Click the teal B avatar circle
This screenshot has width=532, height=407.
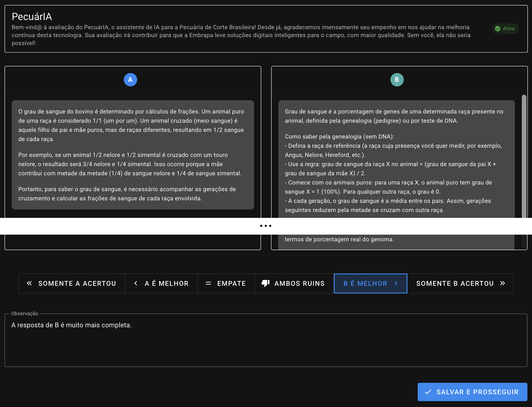(397, 80)
